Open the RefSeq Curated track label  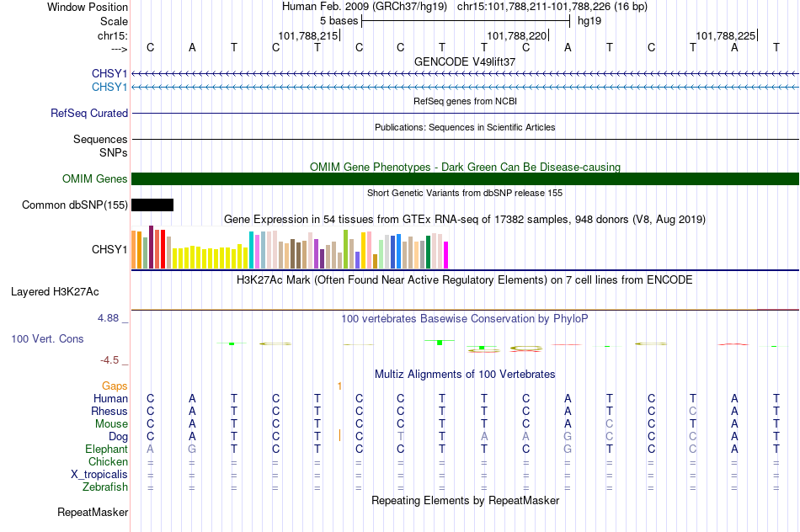[89, 114]
